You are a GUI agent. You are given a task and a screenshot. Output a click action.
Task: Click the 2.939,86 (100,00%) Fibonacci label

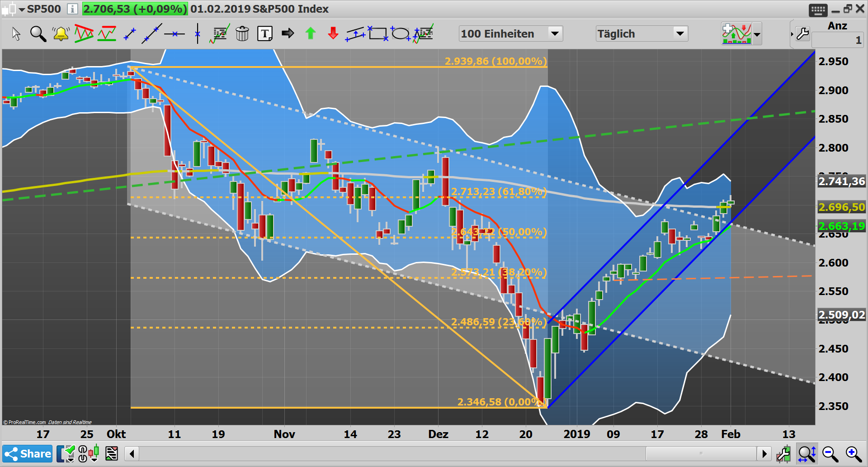point(496,61)
